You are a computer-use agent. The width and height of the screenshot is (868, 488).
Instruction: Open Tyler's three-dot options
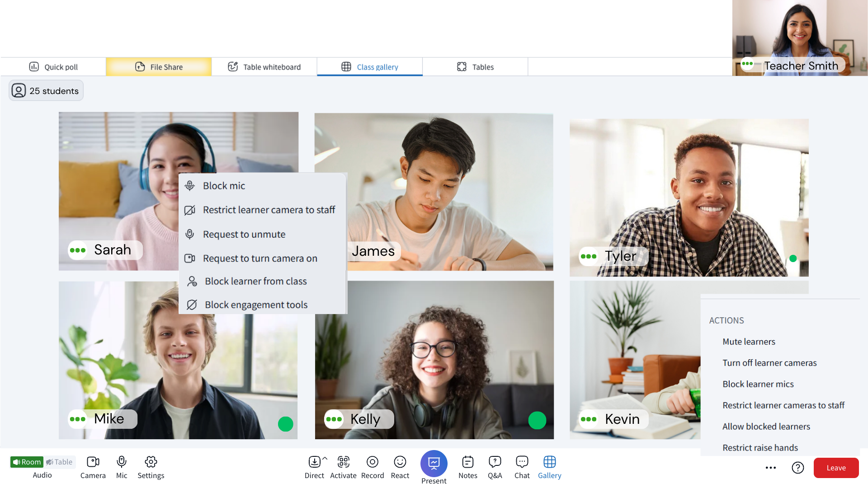click(x=589, y=257)
